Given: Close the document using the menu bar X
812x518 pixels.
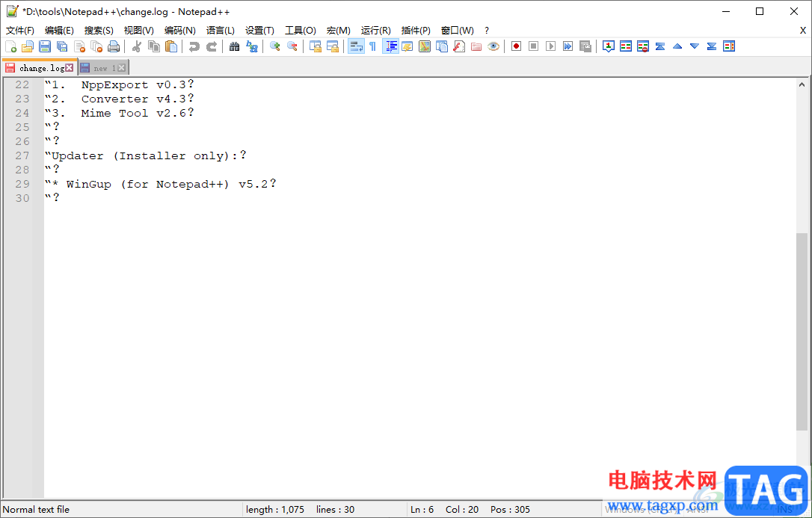Looking at the screenshot, I should point(803,31).
